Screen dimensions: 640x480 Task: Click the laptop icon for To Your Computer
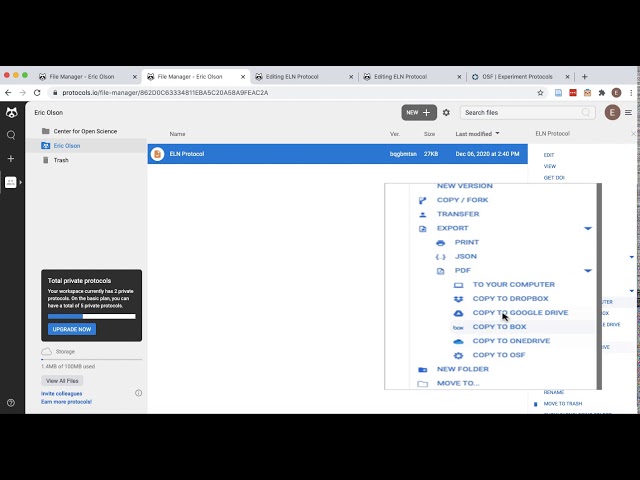pyautogui.click(x=458, y=285)
